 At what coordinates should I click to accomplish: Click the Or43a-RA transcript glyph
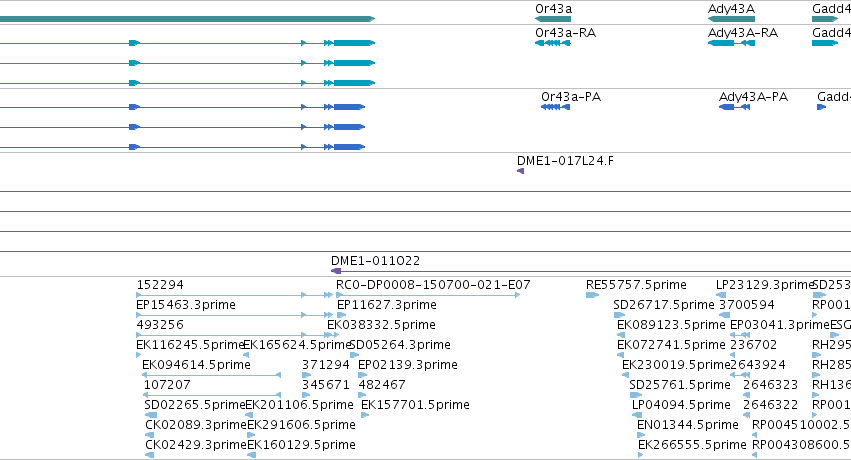pyautogui.click(x=552, y=43)
